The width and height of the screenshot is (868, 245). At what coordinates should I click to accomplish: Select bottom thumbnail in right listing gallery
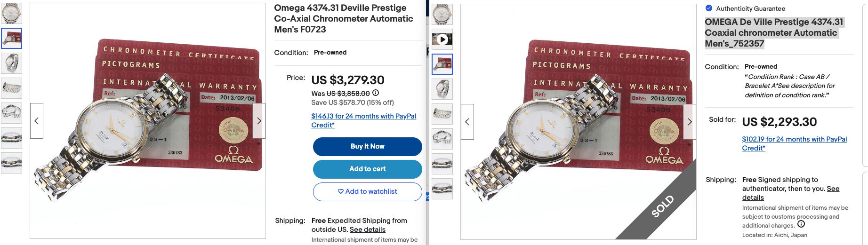[442, 189]
